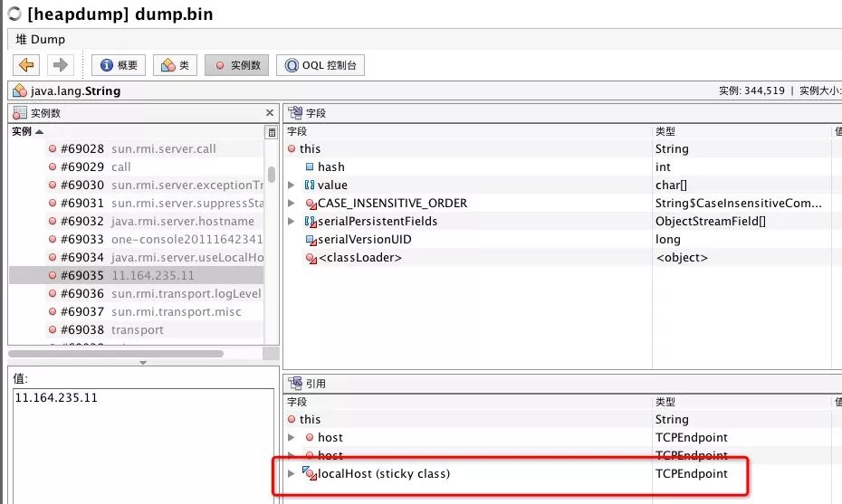Sort by the 实例 column header
This screenshot has width=842, height=504.
(27, 131)
